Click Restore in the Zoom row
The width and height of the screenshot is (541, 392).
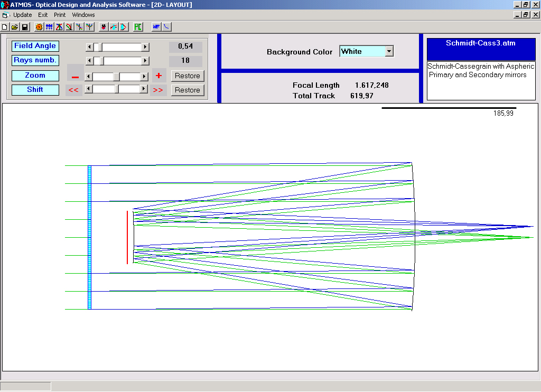click(x=188, y=76)
